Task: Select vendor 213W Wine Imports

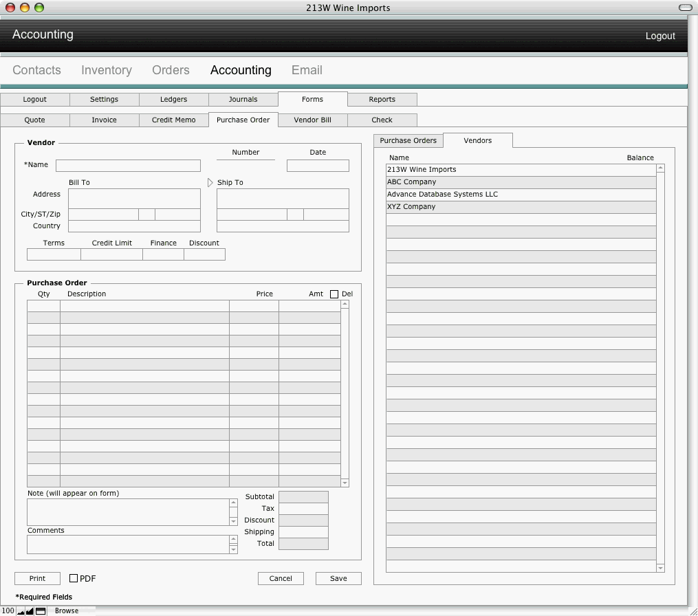Action: click(521, 170)
